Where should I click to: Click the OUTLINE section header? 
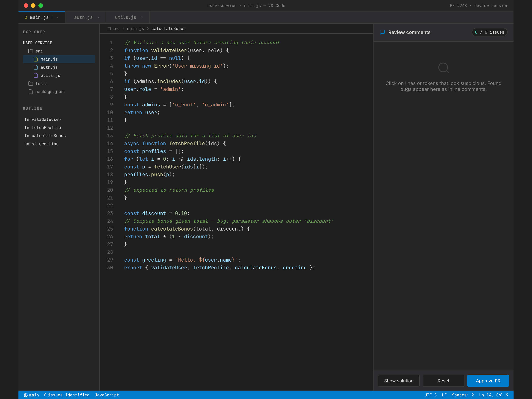(x=33, y=108)
